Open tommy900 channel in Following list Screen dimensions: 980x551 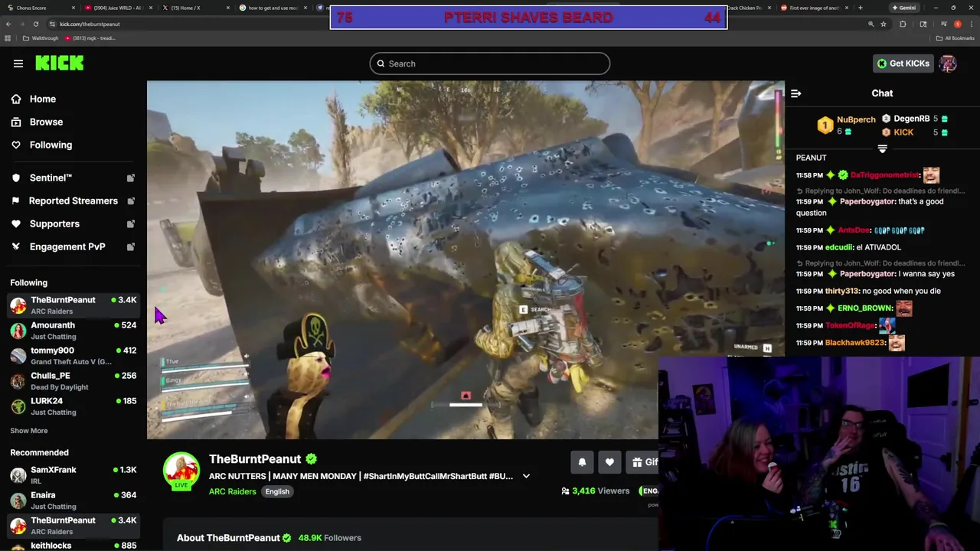click(73, 356)
